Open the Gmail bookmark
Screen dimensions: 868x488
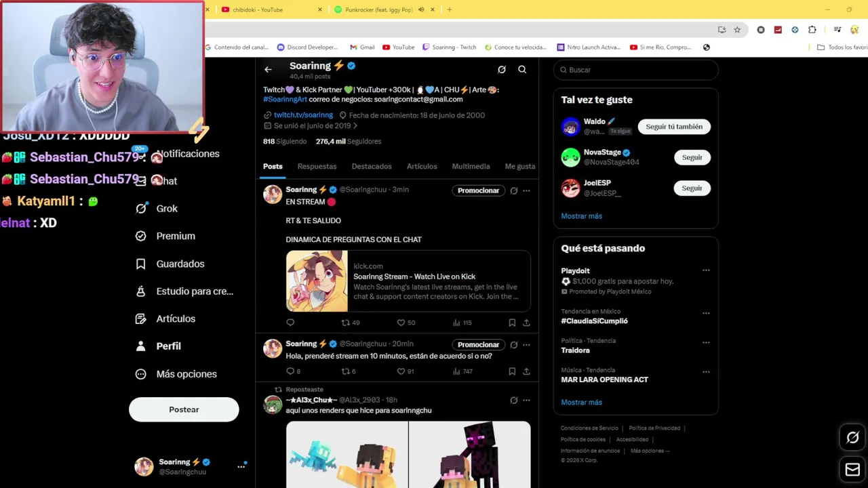(x=362, y=47)
